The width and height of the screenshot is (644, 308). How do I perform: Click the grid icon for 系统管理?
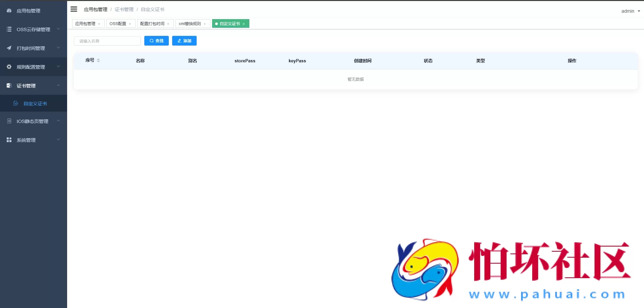(9, 140)
